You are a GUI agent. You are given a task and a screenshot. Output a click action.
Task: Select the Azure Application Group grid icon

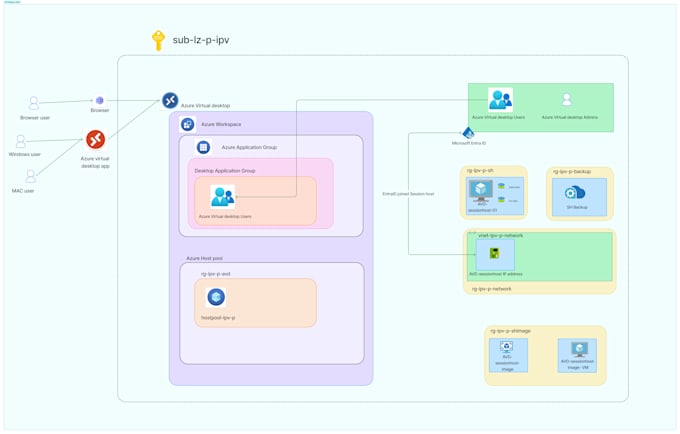click(x=203, y=147)
